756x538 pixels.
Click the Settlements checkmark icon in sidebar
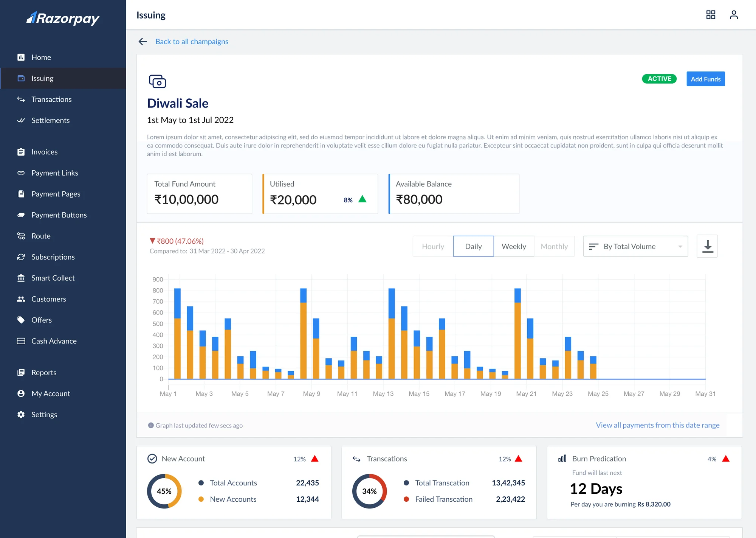point(21,120)
